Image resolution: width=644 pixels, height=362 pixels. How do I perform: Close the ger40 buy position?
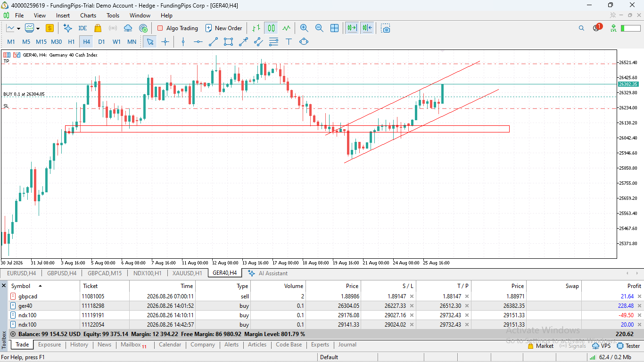pos(640,306)
